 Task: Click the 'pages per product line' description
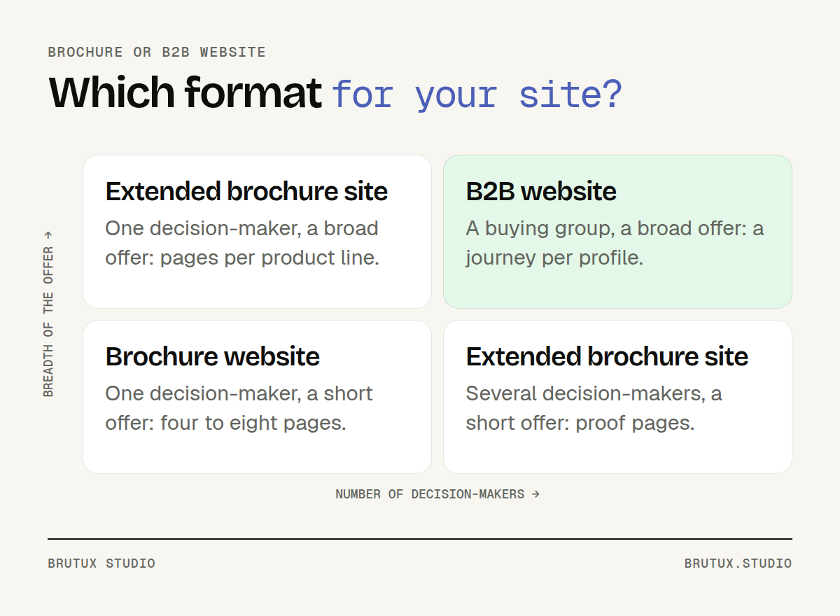coord(242,243)
